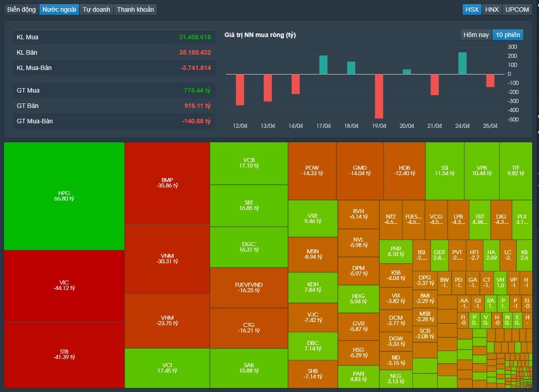Click the GT Mua value 775.44 tỷ
Screen dimensions: 539x392
(x=197, y=91)
